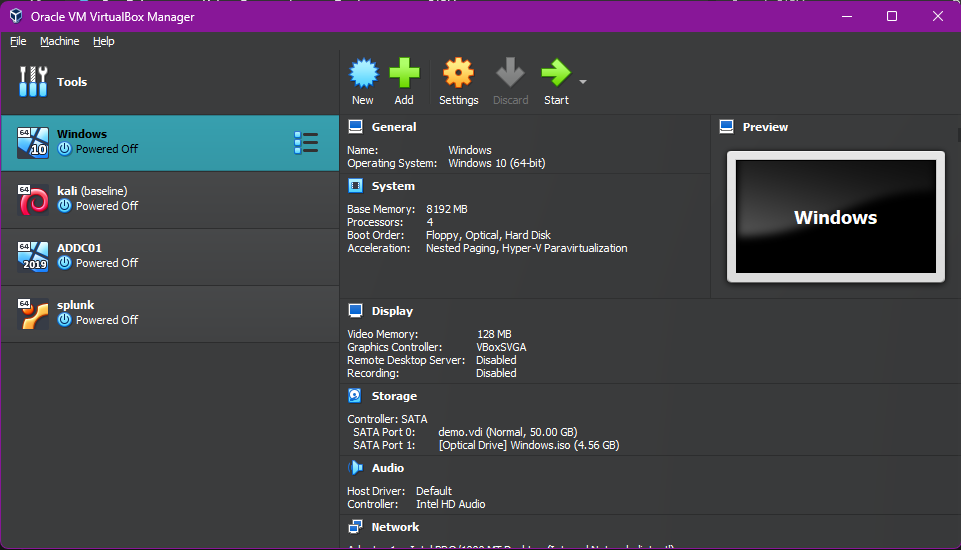
Task: Click the power state icon under kali
Action: coord(64,206)
